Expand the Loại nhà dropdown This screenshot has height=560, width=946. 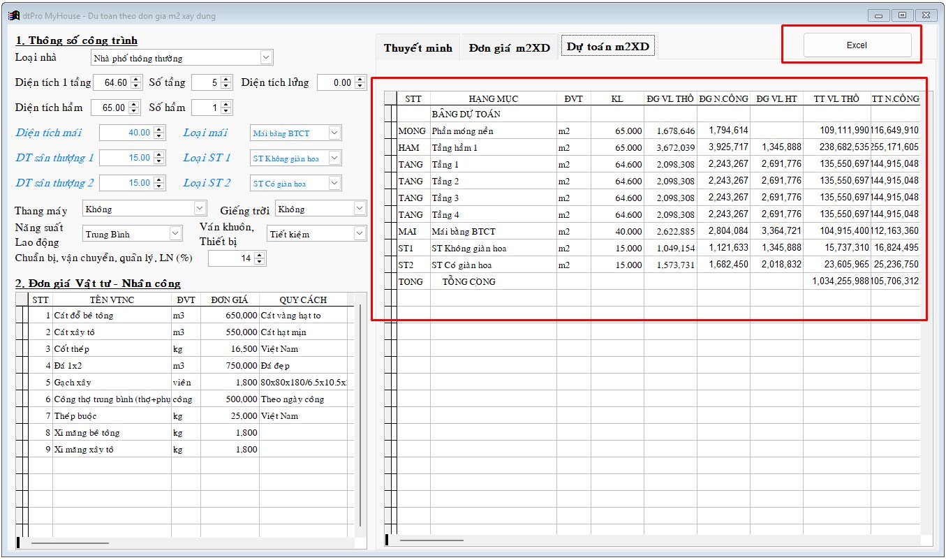[x=265, y=58]
